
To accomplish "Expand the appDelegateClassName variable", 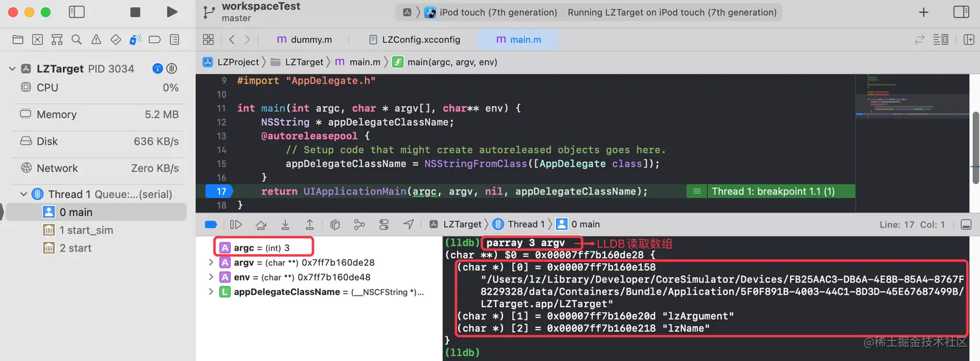I will point(211,292).
